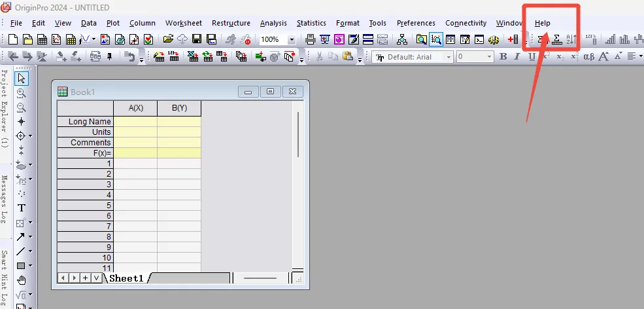Click the B(Y) column header

[180, 108]
